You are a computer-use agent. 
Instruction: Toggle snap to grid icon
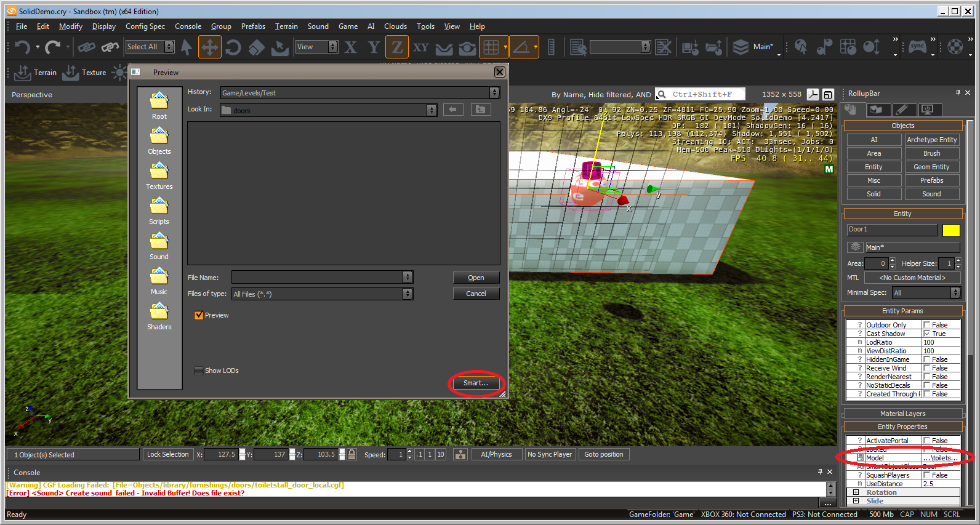491,47
